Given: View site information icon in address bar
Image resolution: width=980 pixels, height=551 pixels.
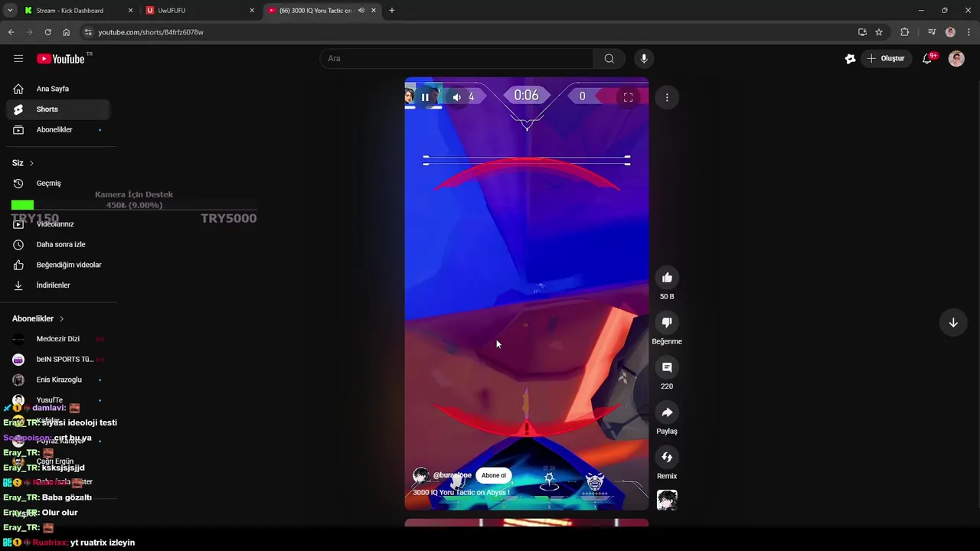Looking at the screenshot, I should pos(88,32).
